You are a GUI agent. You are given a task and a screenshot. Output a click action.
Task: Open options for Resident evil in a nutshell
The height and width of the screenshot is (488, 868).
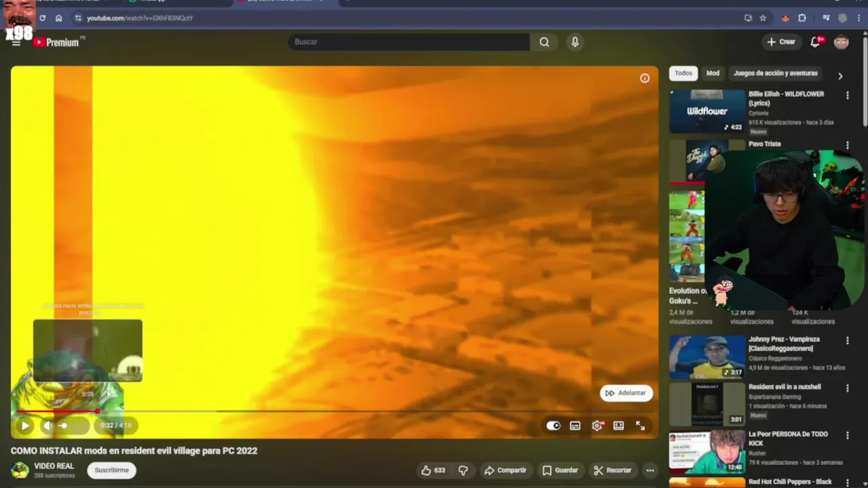click(847, 388)
